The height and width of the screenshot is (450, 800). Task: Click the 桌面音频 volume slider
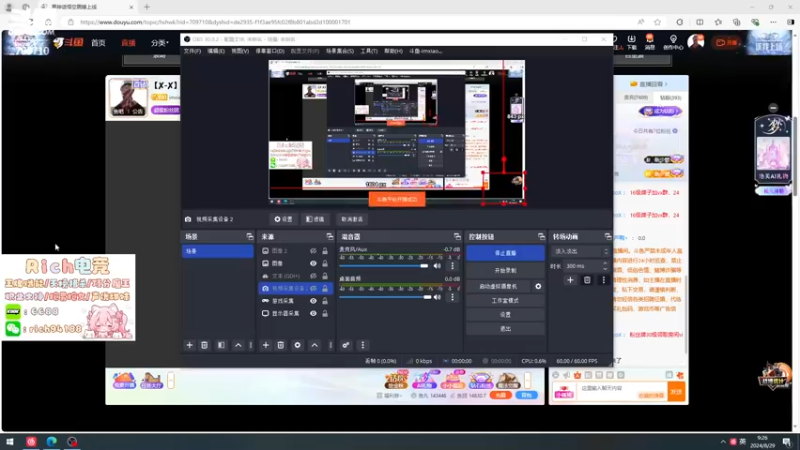(385, 297)
